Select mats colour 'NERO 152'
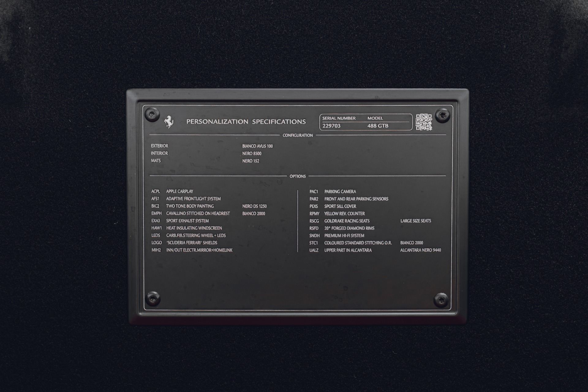The image size is (588, 392). click(251, 161)
